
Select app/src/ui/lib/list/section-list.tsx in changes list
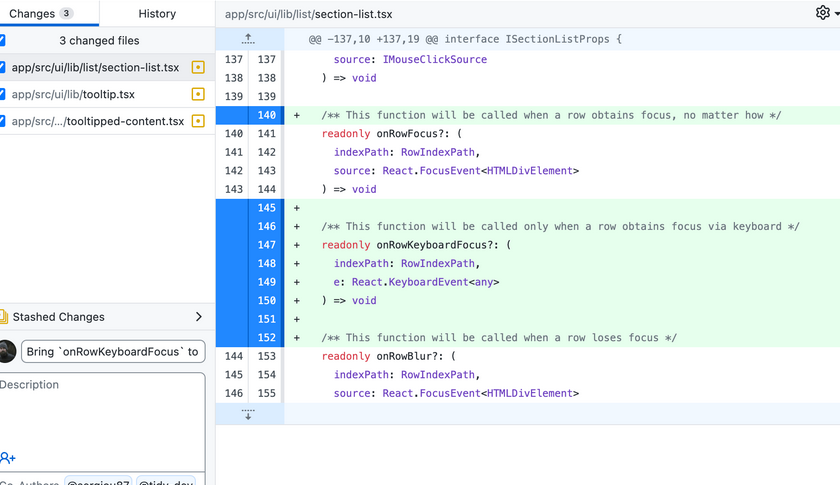point(107,68)
